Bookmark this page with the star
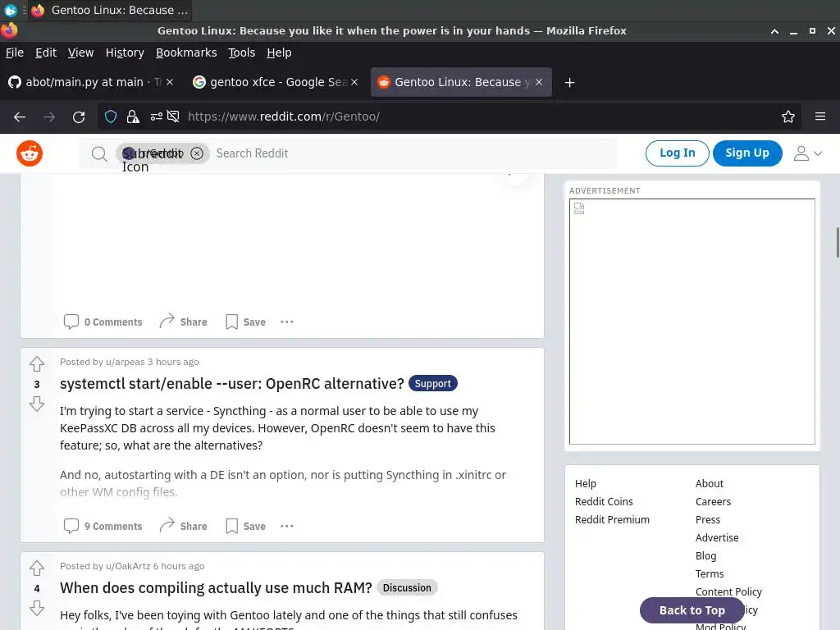The image size is (840, 630). point(788,116)
